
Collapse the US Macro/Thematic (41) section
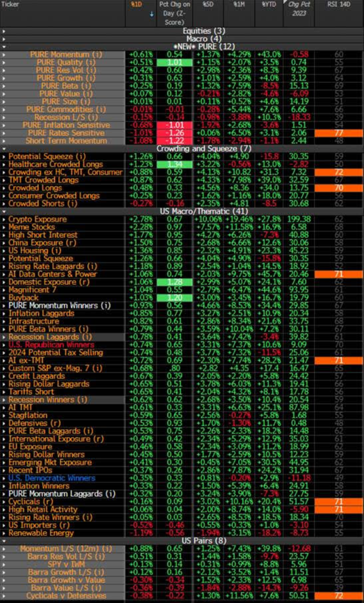click(x=4, y=212)
